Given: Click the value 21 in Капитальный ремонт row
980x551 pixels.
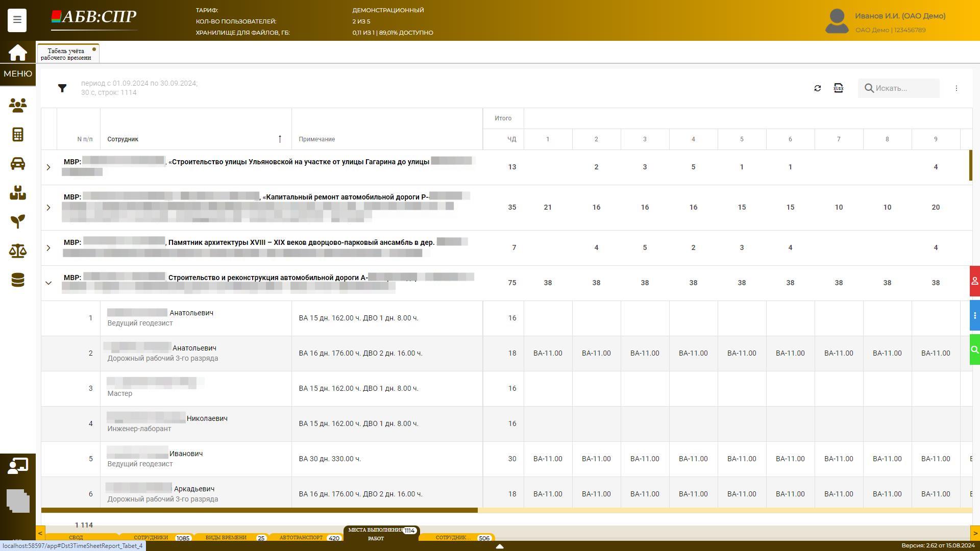Looking at the screenshot, I should coord(548,208).
